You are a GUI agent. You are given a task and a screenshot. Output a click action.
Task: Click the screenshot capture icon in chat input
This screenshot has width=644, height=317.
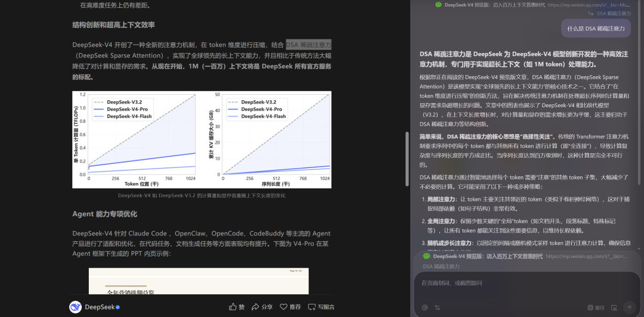point(614,307)
